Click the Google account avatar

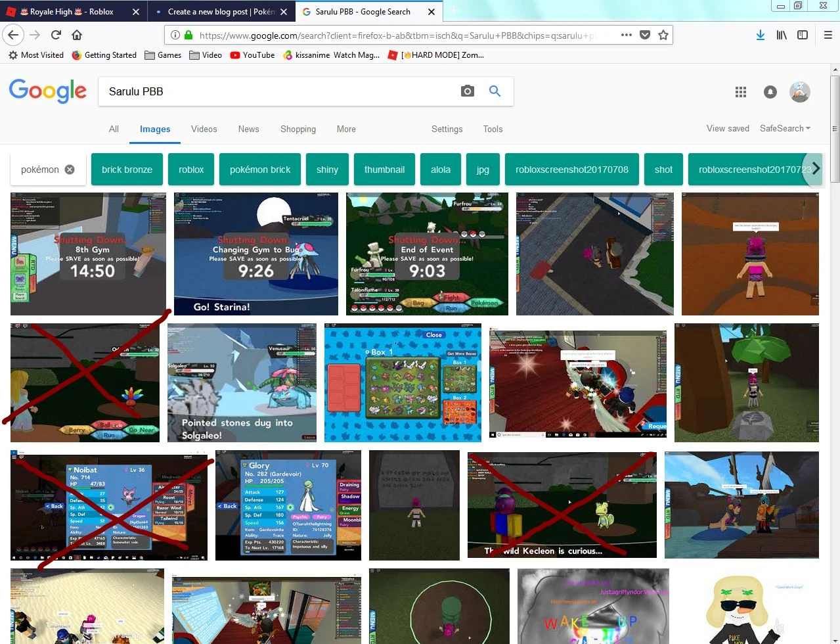tap(799, 92)
